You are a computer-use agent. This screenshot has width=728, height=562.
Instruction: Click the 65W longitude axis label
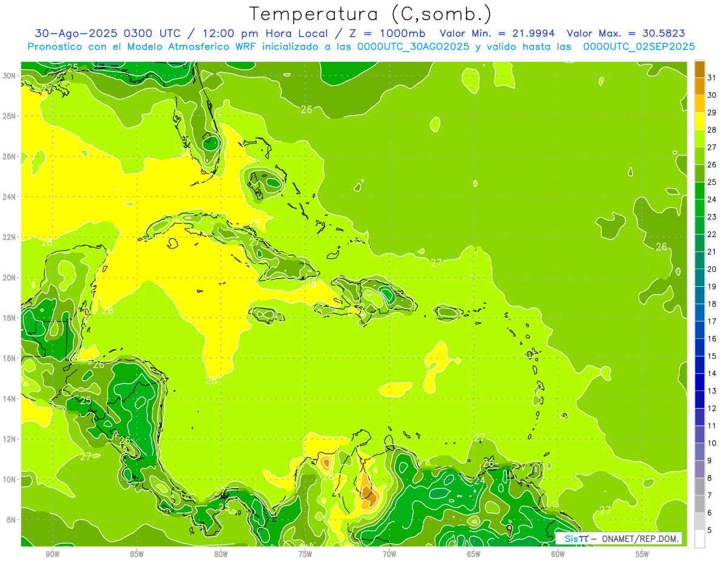pos(474,554)
